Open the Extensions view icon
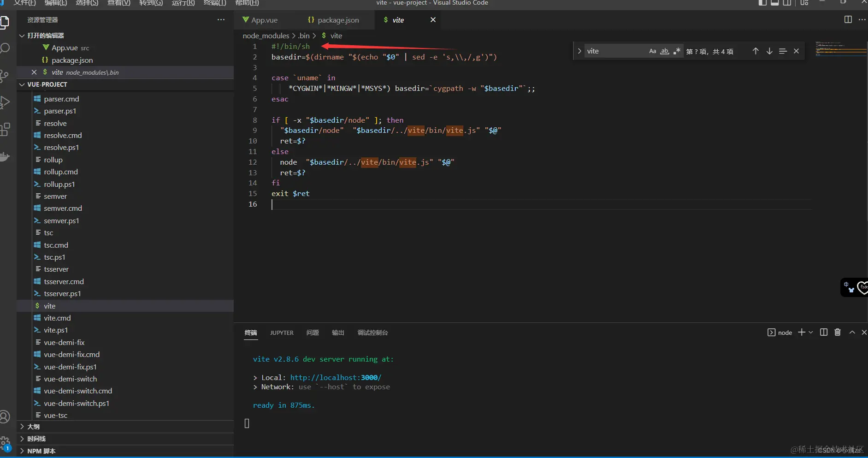 tap(5, 130)
